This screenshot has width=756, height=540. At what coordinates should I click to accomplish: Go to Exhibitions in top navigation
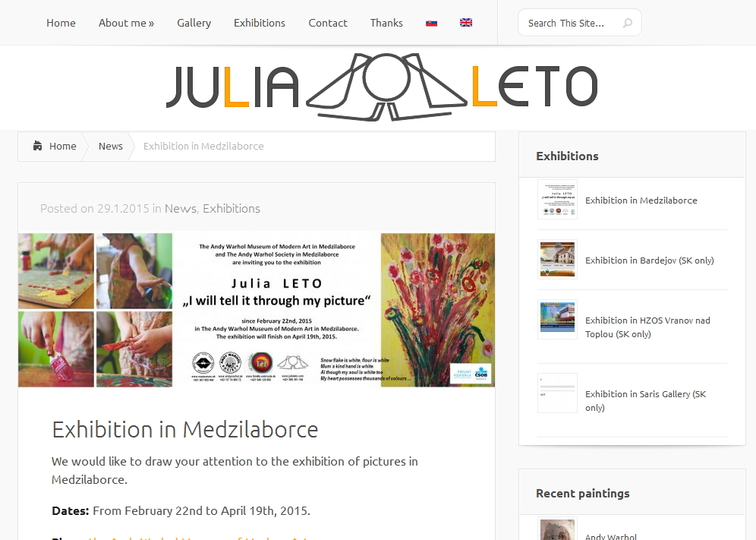tap(260, 23)
